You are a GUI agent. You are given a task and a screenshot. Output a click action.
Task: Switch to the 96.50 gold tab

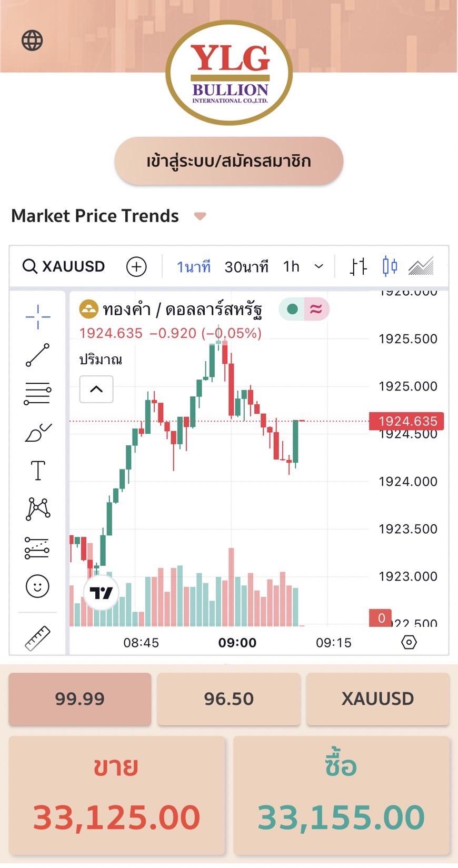(x=229, y=699)
